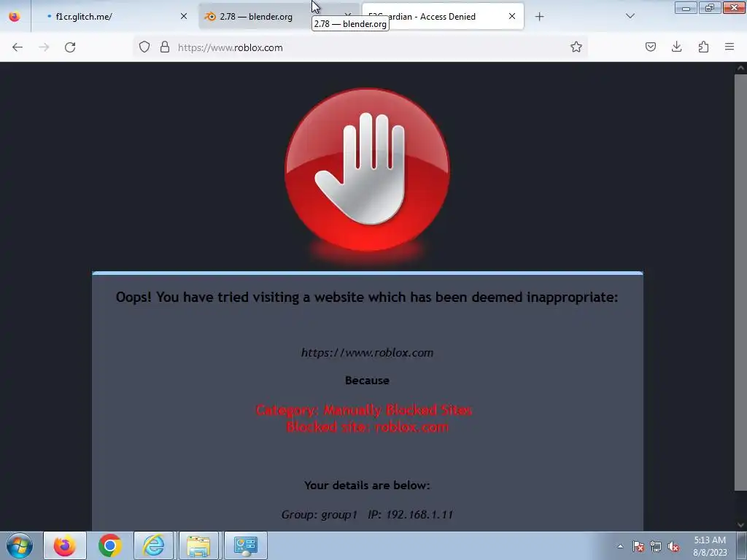This screenshot has width=747, height=560.
Task: Click the forward navigation arrow
Action: [44, 47]
